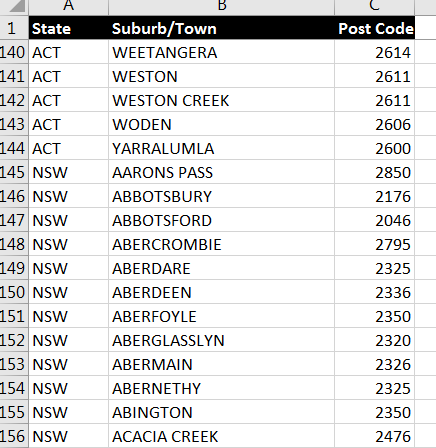The image size is (436, 448).
Task: Click the cell containing post code 2176
Action: pyautogui.click(x=375, y=196)
